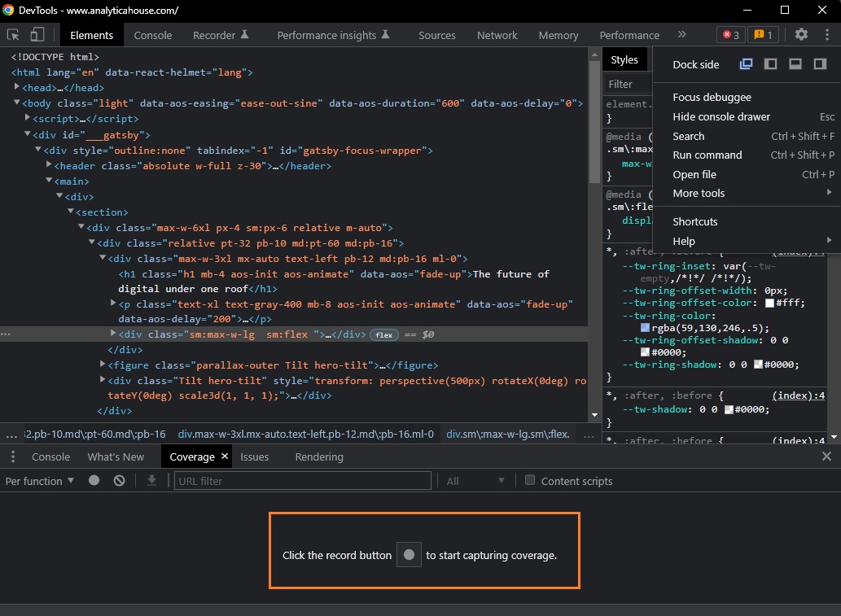Open the What's New drawer tab
841x616 pixels.
116,457
